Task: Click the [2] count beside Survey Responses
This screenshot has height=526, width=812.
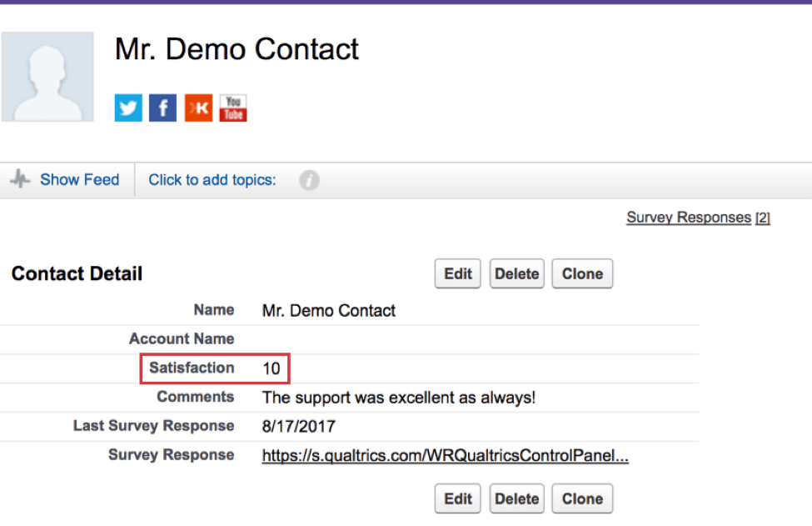Action: pyautogui.click(x=763, y=217)
